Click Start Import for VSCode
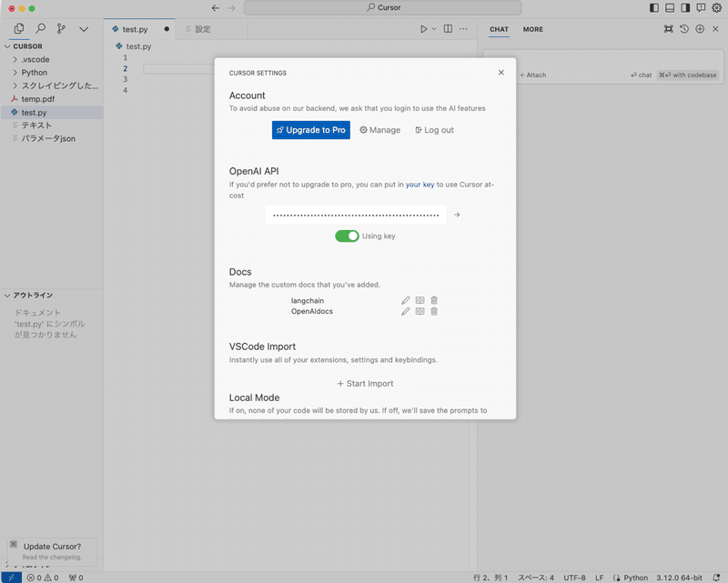Viewport: 728px width, 583px height. click(x=365, y=384)
